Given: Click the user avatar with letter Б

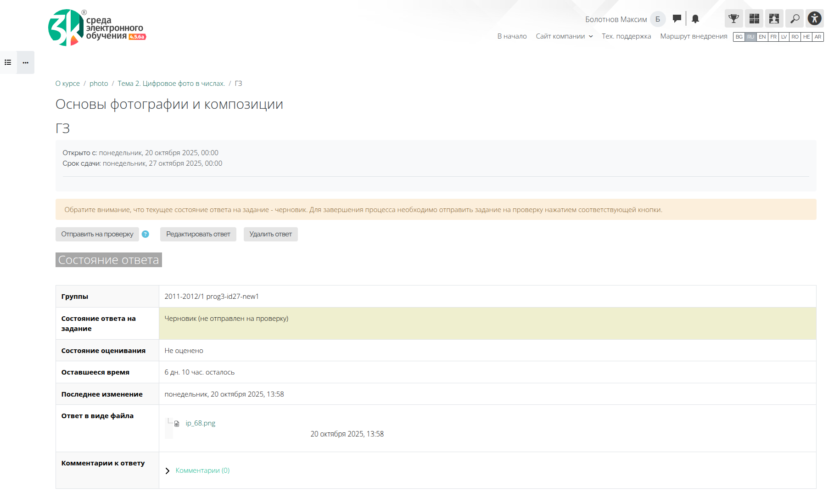Looking at the screenshot, I should (x=658, y=19).
